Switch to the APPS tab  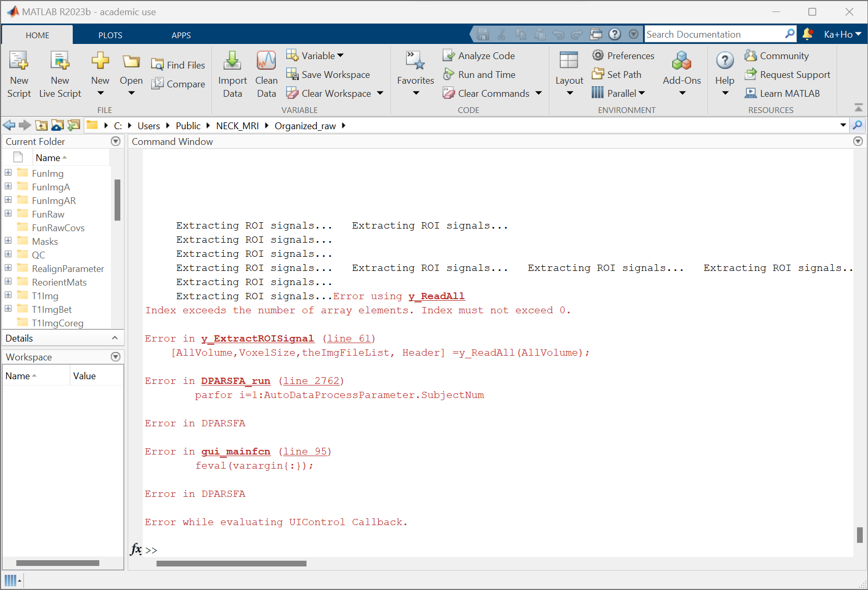coord(182,35)
